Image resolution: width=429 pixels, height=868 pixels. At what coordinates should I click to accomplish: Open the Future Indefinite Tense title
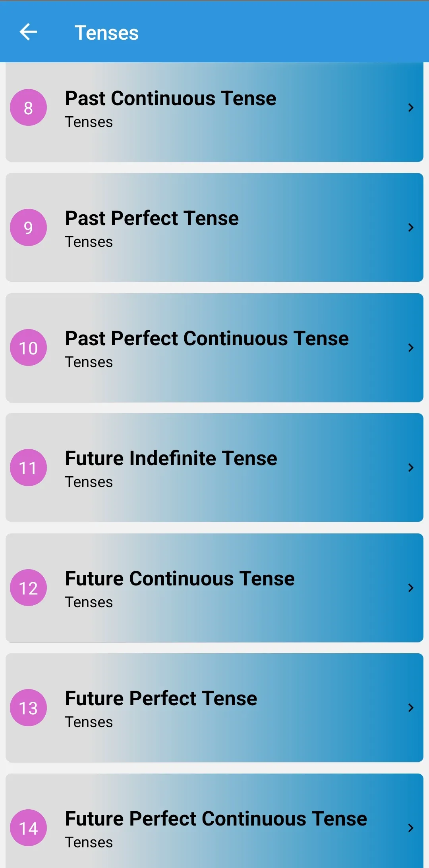(171, 458)
